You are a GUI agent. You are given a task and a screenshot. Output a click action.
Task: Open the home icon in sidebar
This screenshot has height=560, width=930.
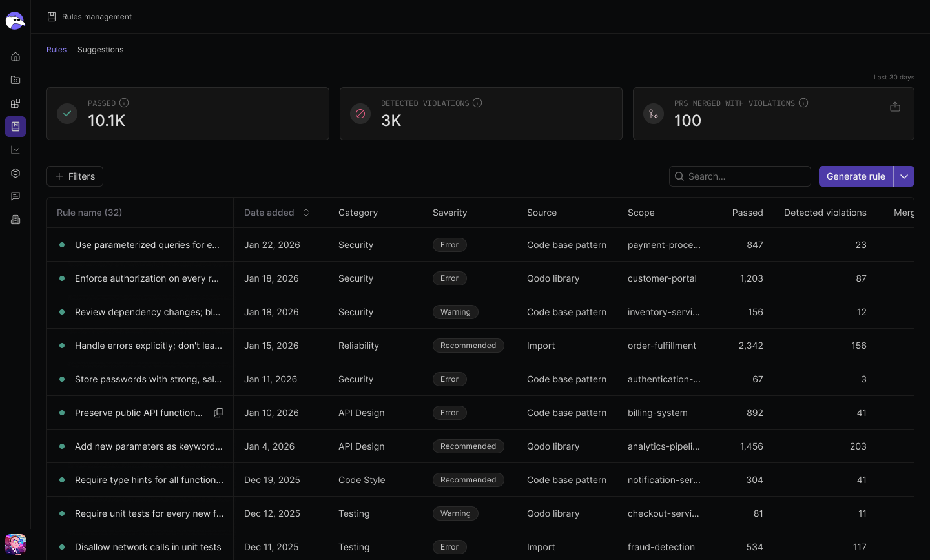click(x=15, y=57)
